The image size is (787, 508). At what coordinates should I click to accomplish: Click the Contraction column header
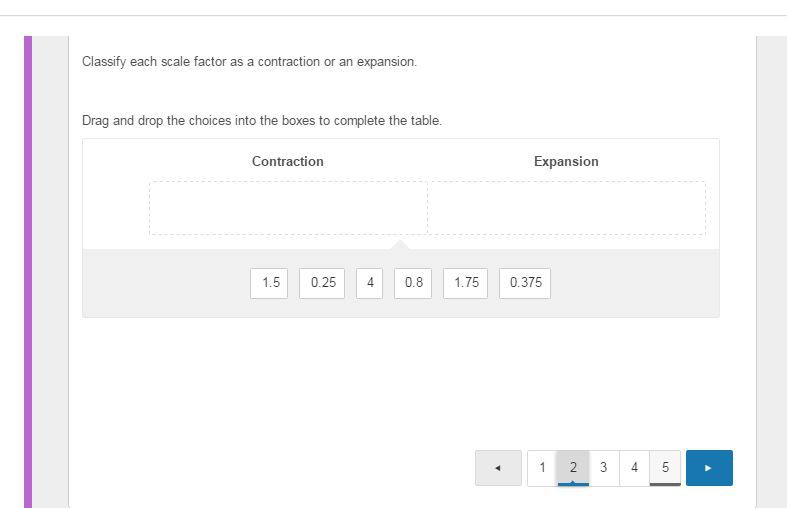[x=288, y=161]
